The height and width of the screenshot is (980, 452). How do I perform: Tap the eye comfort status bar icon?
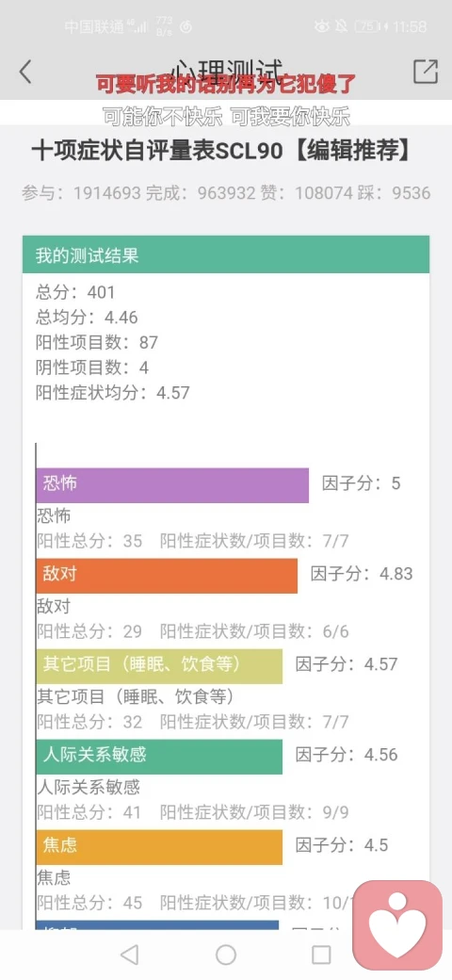[321, 26]
